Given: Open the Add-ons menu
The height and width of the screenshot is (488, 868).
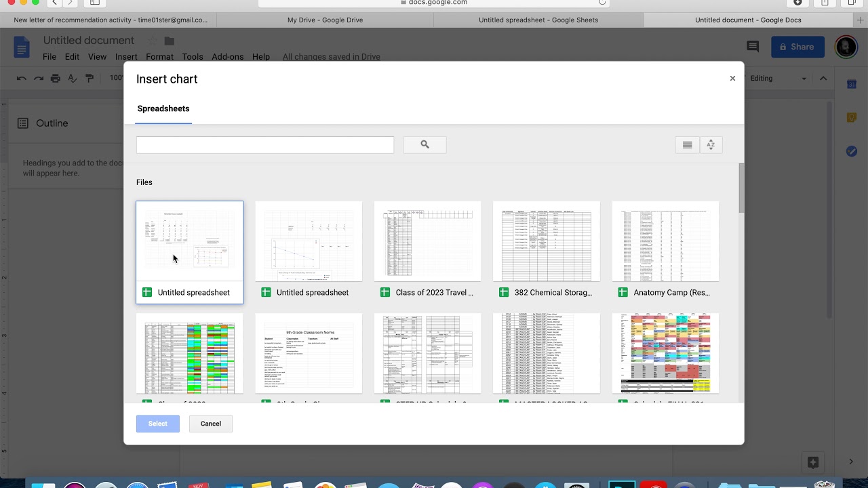Looking at the screenshot, I should tap(227, 57).
